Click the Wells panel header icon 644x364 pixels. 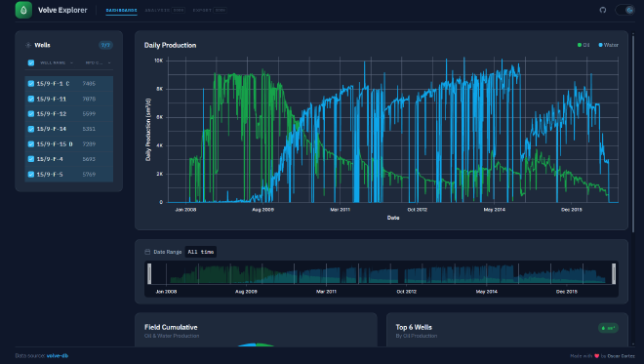pyautogui.click(x=28, y=45)
